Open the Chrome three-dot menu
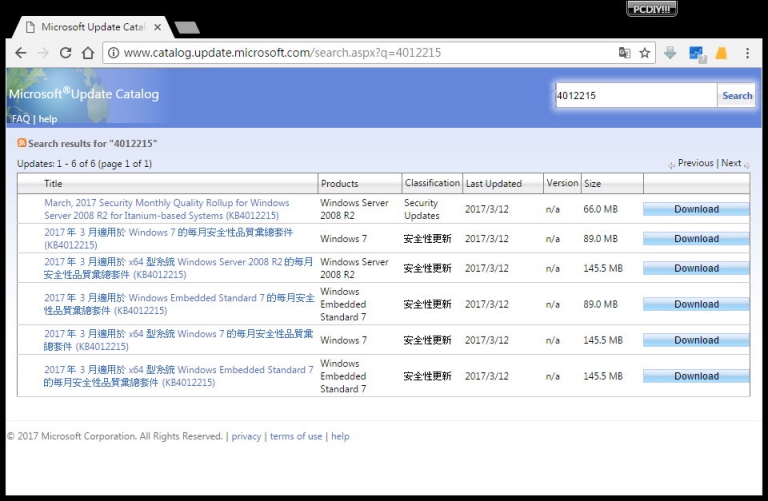768x501 pixels. [x=747, y=53]
